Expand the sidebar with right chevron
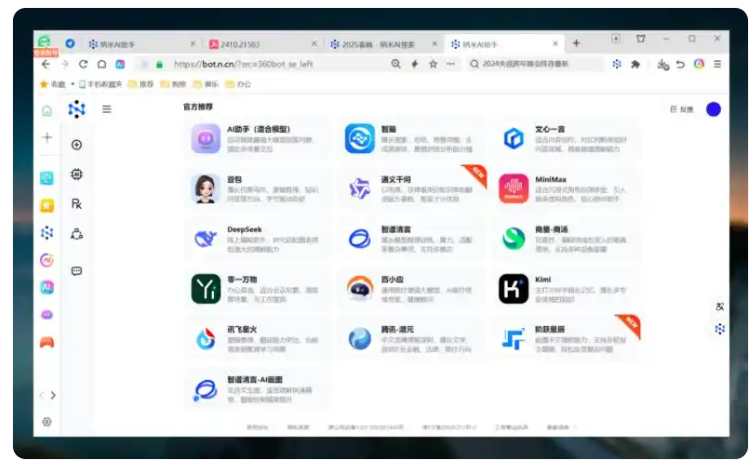Viewport: 754px width, 470px height. click(53, 395)
